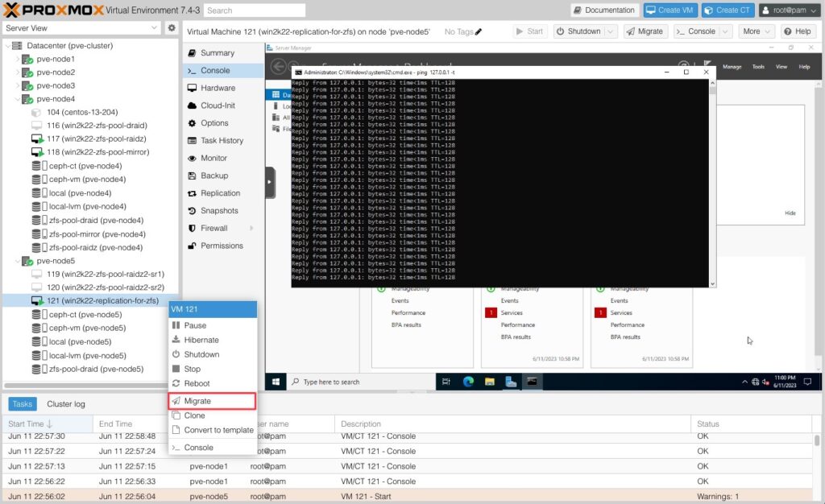This screenshot has height=504, width=825.
Task: Expand the pve-node1 tree node
Action: (18, 59)
